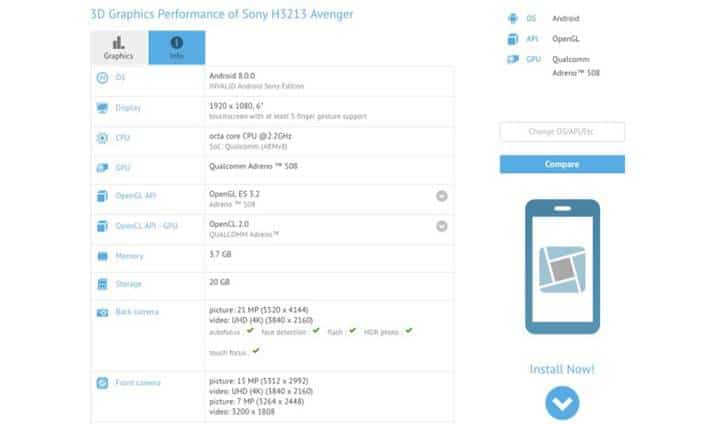Click the Back camera label
The width and height of the screenshot is (720, 424).
[137, 312]
